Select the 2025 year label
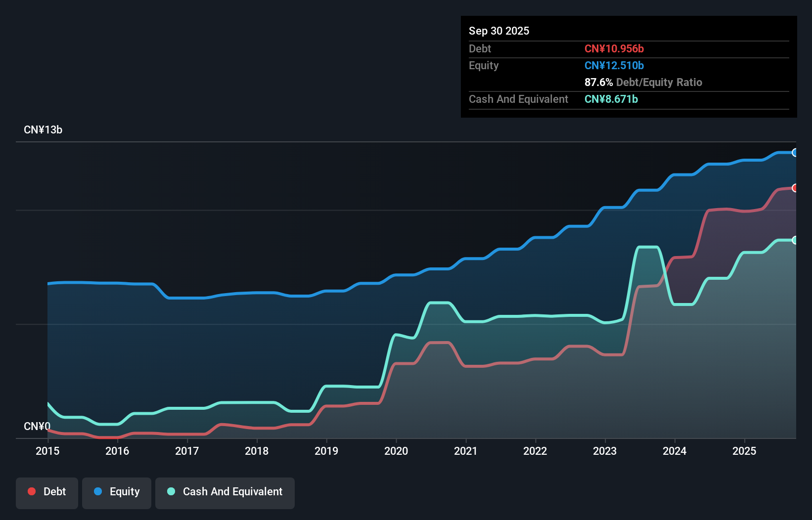812x520 pixels. click(x=745, y=451)
